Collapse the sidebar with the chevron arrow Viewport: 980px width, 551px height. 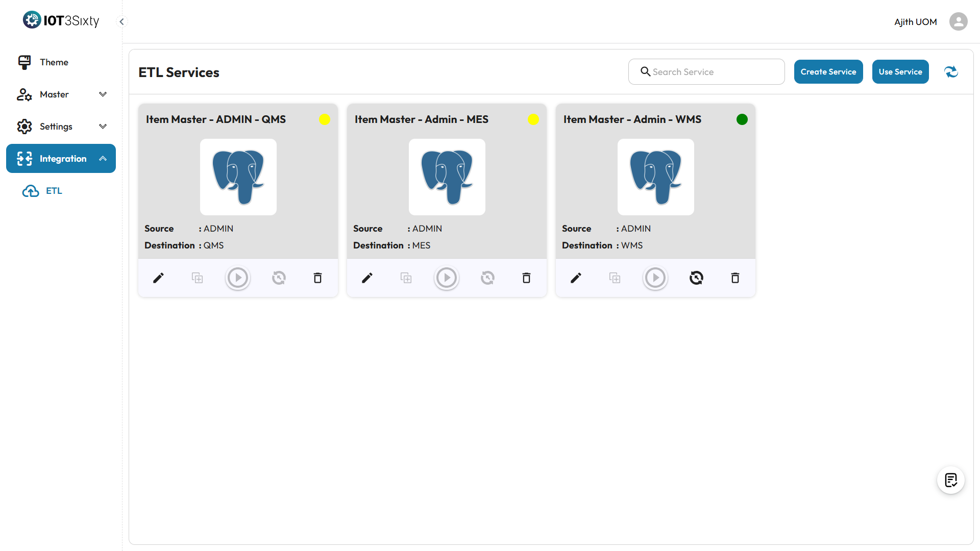click(121, 21)
